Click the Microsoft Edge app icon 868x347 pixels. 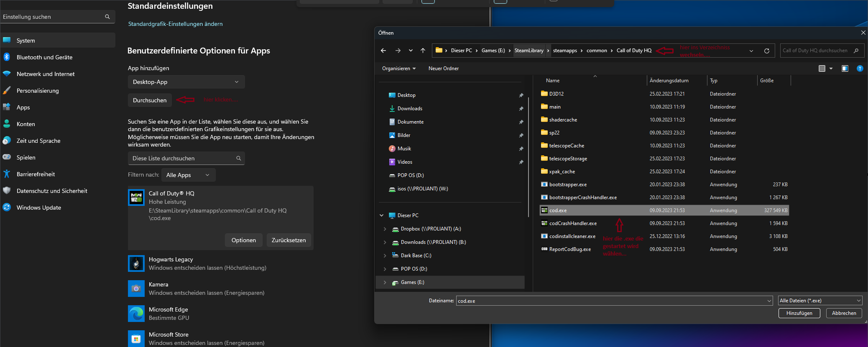pyautogui.click(x=136, y=314)
